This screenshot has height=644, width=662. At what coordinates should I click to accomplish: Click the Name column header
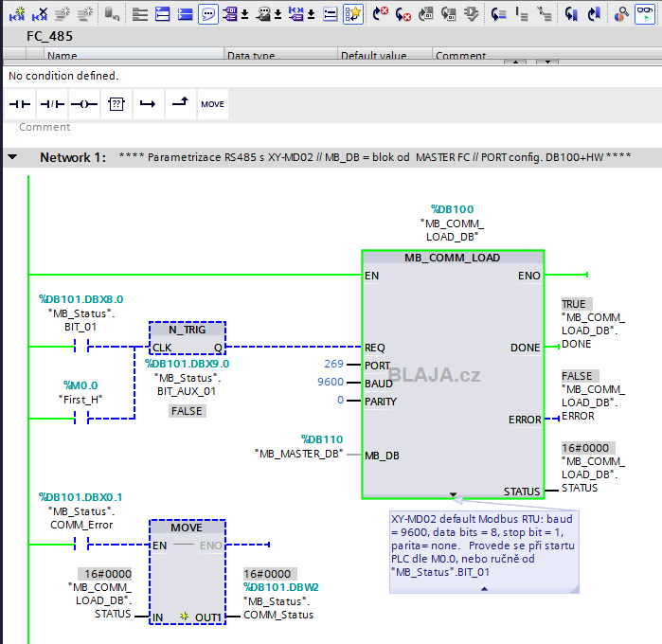pyautogui.click(x=134, y=55)
